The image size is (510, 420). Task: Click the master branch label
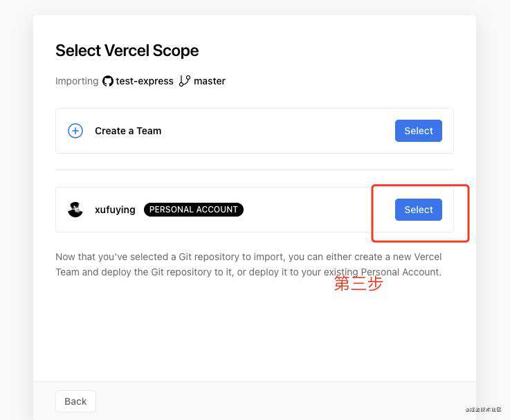(x=210, y=81)
